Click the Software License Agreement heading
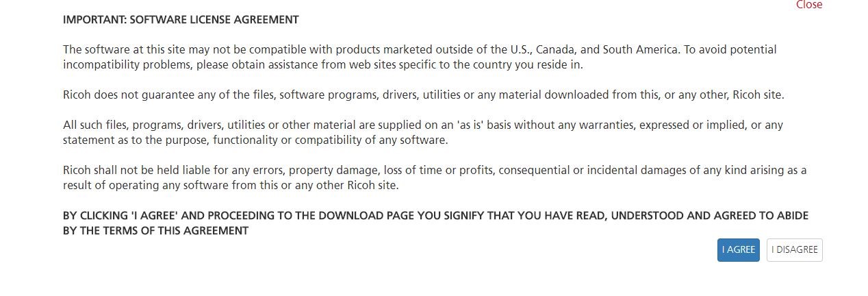Image resolution: width=868 pixels, height=296 pixels. (181, 20)
